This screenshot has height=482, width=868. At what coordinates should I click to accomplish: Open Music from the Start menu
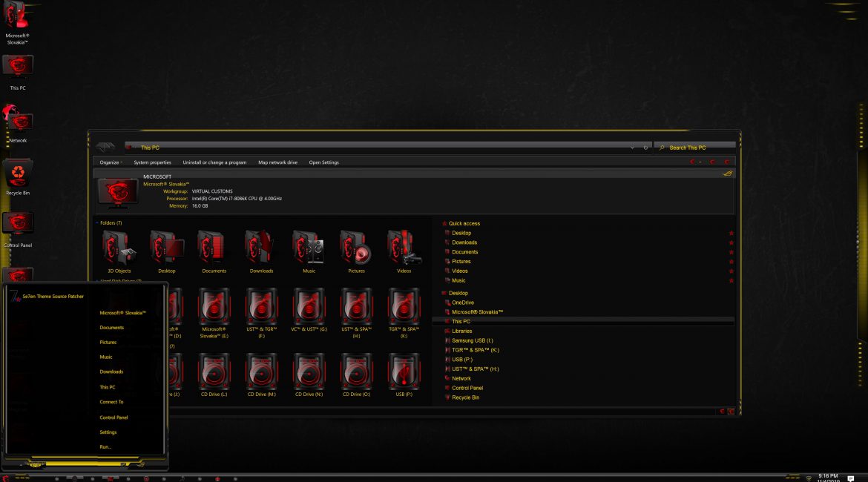coord(106,357)
